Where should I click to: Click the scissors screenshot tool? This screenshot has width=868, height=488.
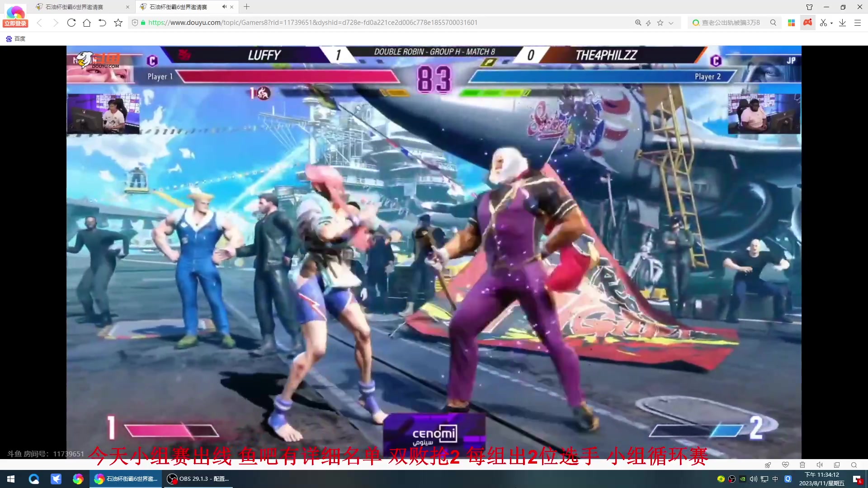click(823, 23)
